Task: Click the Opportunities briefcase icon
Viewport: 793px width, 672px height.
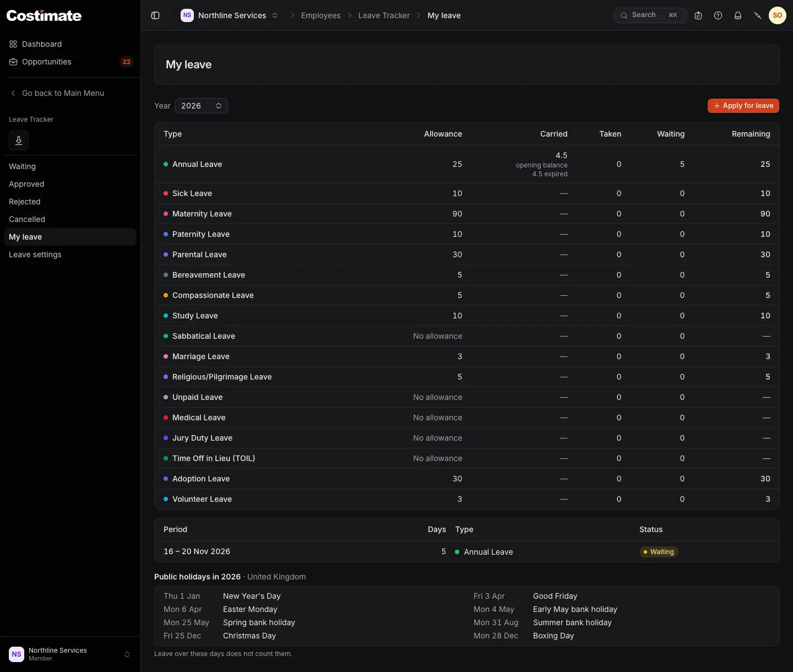Action: (x=13, y=62)
